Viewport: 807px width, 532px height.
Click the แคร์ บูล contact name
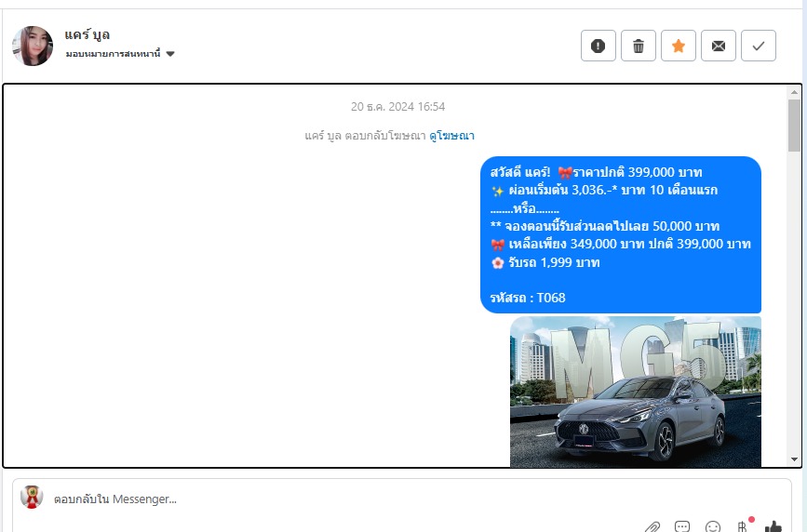tap(87, 34)
